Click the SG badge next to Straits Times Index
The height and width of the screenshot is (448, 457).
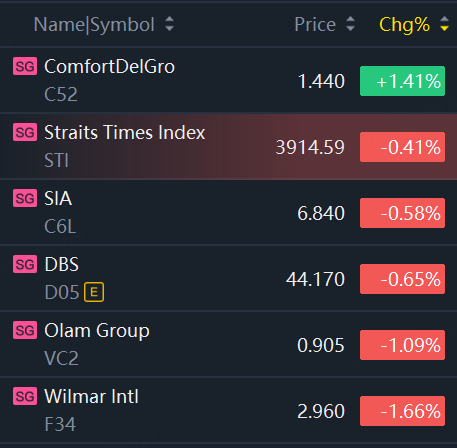(x=25, y=132)
